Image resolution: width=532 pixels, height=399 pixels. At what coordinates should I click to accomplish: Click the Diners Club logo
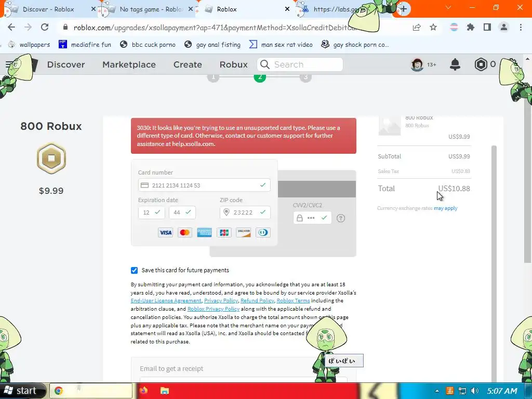click(263, 232)
